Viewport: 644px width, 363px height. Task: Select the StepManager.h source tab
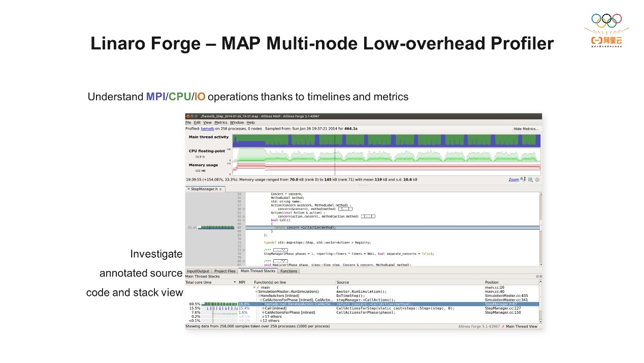pos(204,189)
